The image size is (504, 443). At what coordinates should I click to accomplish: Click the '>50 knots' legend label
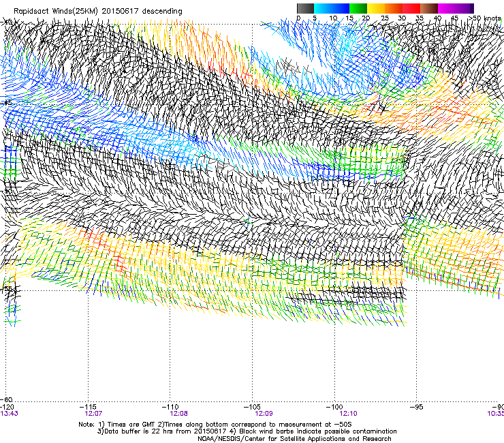484,18
